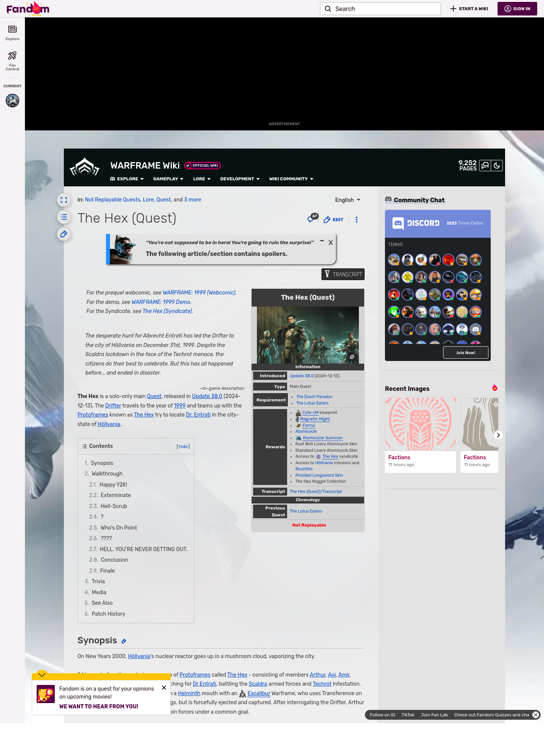The width and height of the screenshot is (544, 756).
Task: Close the spoiler warning with X
Action: tap(331, 243)
